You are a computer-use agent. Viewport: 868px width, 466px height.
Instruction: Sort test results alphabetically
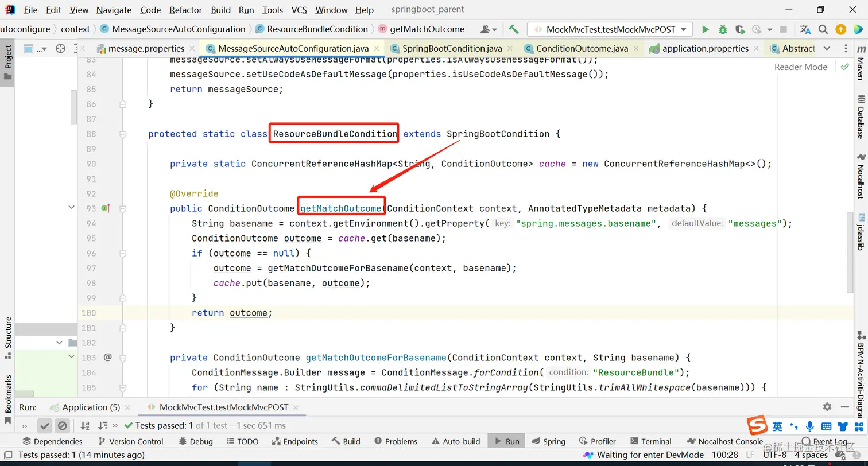point(85,425)
